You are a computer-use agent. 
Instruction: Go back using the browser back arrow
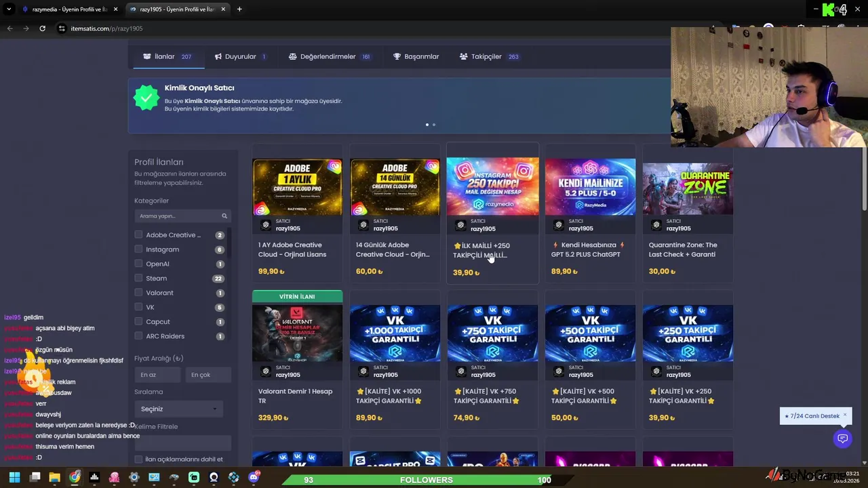coord(9,28)
